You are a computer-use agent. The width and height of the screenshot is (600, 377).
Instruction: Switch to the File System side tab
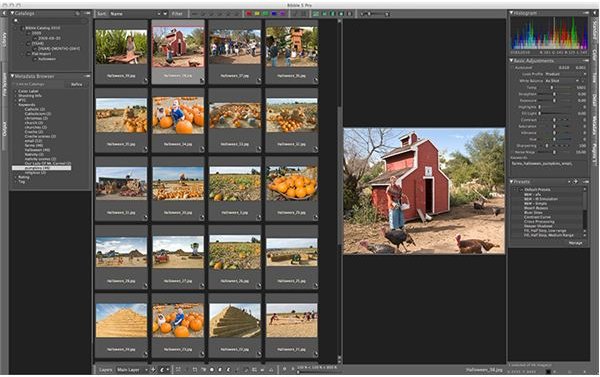[x=4, y=85]
